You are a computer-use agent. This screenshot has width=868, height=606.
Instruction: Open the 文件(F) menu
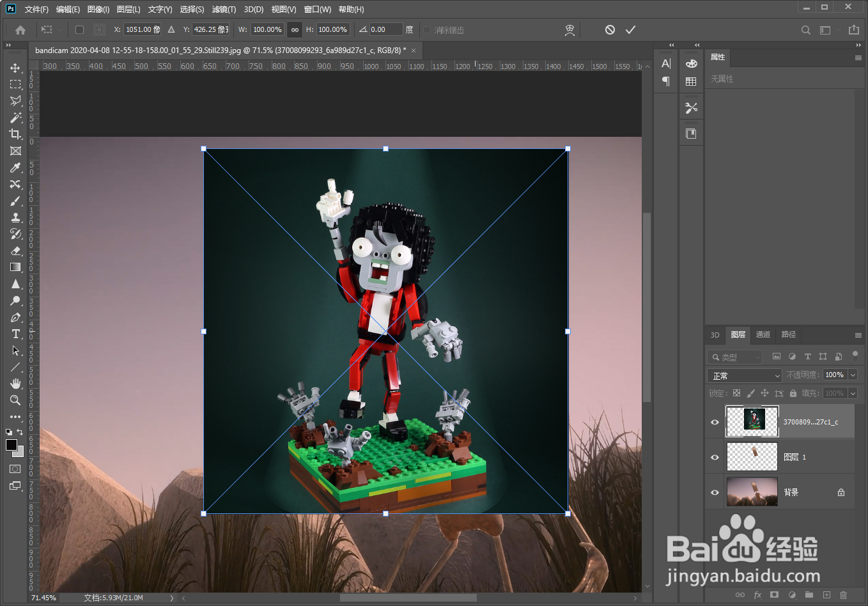tap(36, 9)
